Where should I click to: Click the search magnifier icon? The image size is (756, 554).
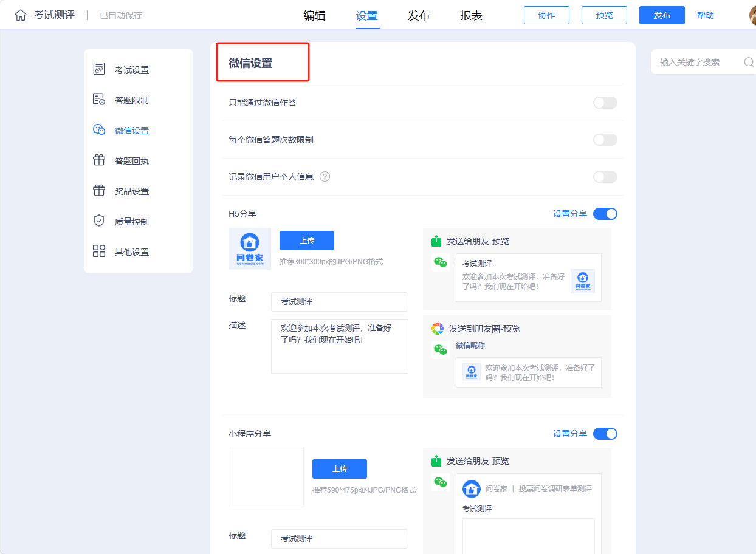(x=749, y=62)
